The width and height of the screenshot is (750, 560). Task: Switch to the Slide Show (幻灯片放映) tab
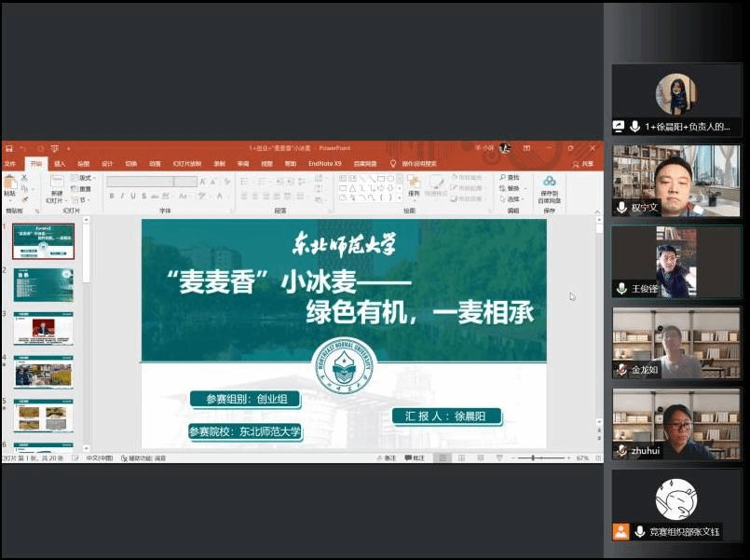(187, 164)
